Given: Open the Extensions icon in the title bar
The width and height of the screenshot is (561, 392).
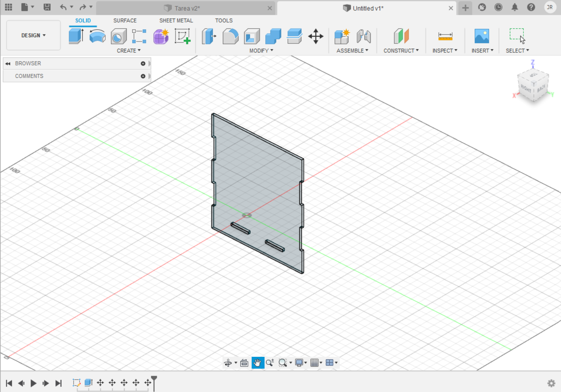Looking at the screenshot, I should click(482, 7).
